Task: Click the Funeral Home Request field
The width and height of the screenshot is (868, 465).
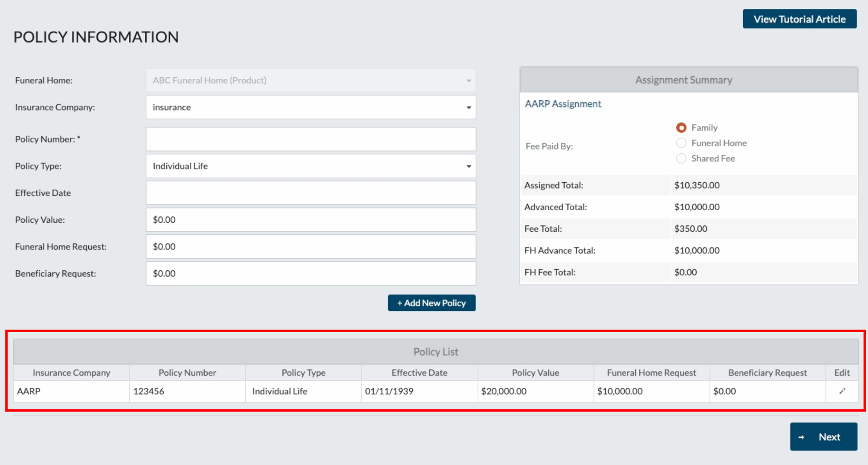Action: [x=311, y=246]
